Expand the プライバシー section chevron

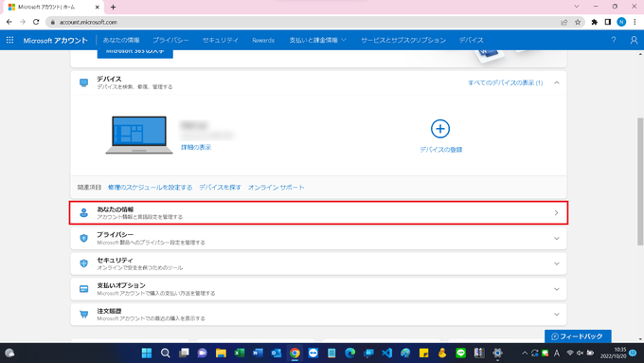(x=557, y=238)
